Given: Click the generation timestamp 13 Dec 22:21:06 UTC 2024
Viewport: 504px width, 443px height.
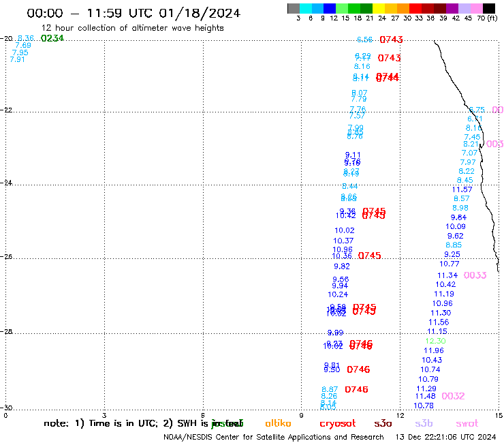Looking at the screenshot, I should [445, 438].
